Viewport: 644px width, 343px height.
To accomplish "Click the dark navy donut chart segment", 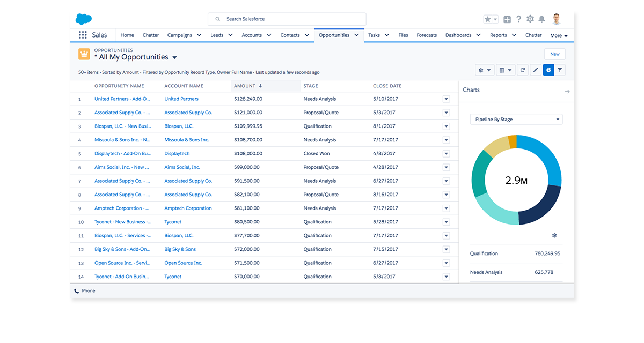I will click(540, 206).
